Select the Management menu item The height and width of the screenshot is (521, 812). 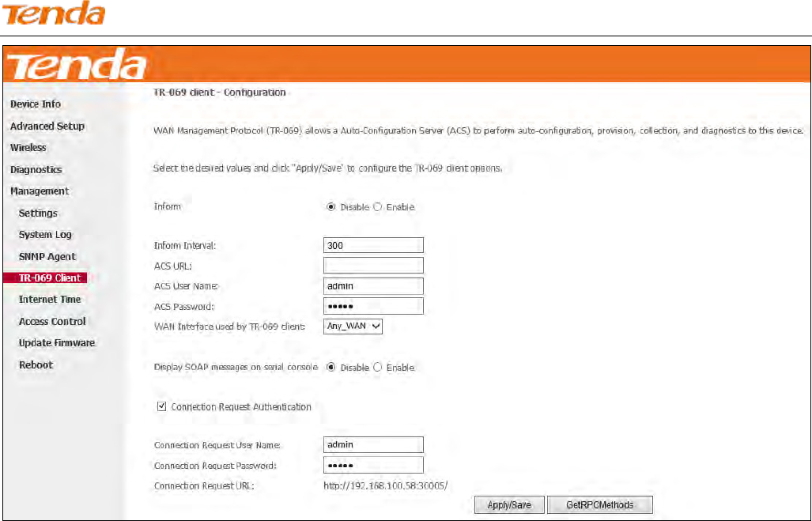pos(40,191)
